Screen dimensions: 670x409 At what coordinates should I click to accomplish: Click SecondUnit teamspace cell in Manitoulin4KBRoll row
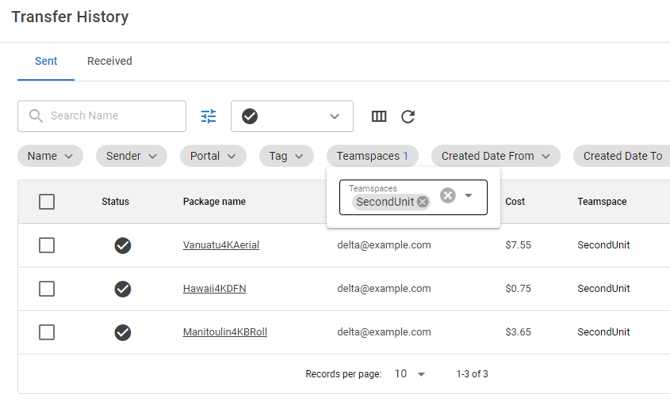(603, 332)
